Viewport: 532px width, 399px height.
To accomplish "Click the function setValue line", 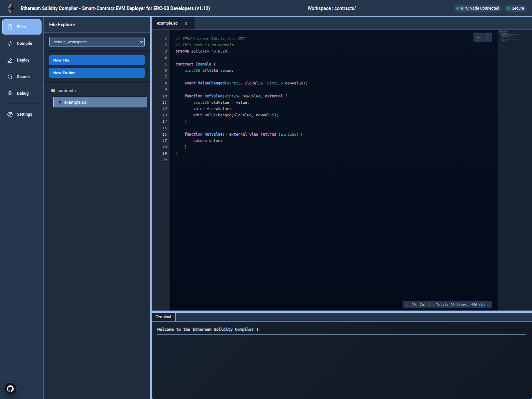I will pyautogui.click(x=236, y=96).
